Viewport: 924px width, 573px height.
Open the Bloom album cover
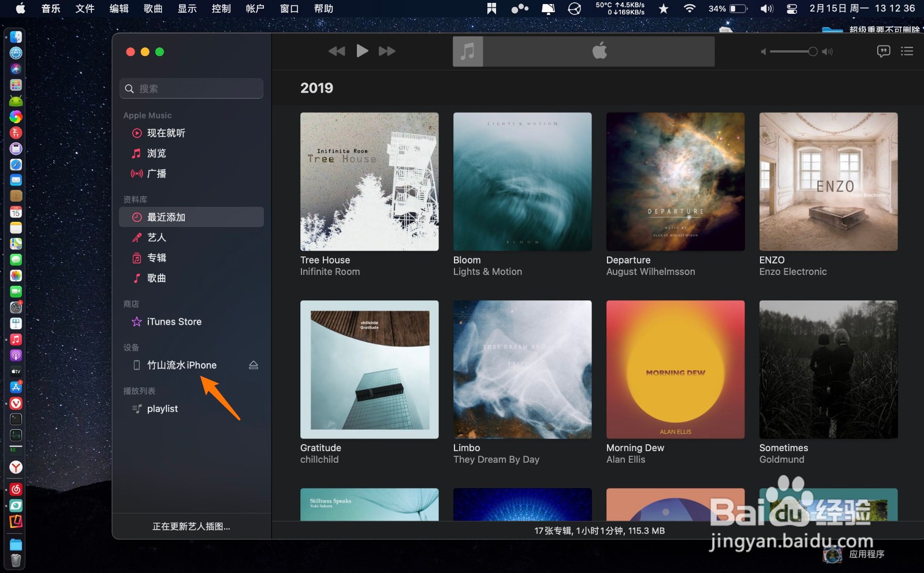click(x=523, y=181)
